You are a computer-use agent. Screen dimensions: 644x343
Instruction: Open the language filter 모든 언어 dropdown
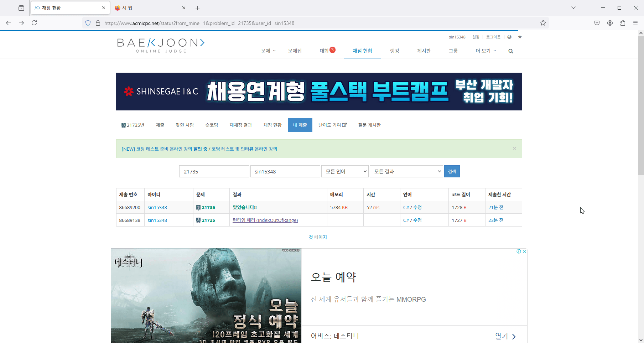[x=345, y=171]
